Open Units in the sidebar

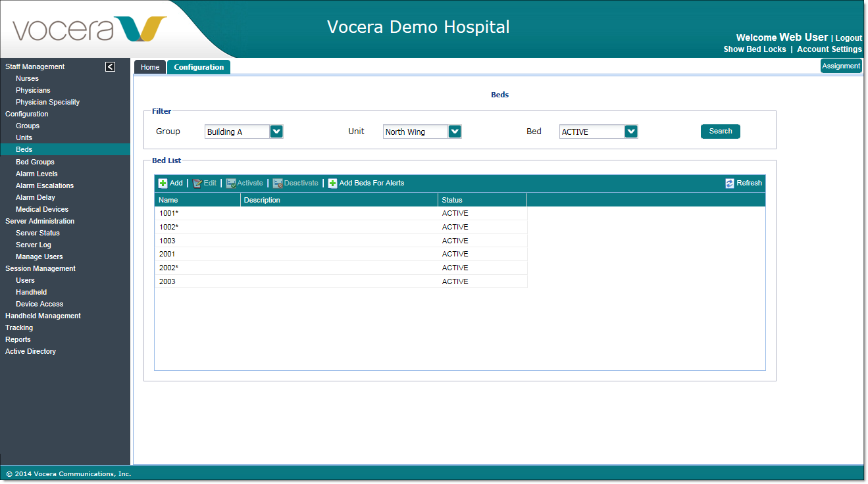pos(24,137)
